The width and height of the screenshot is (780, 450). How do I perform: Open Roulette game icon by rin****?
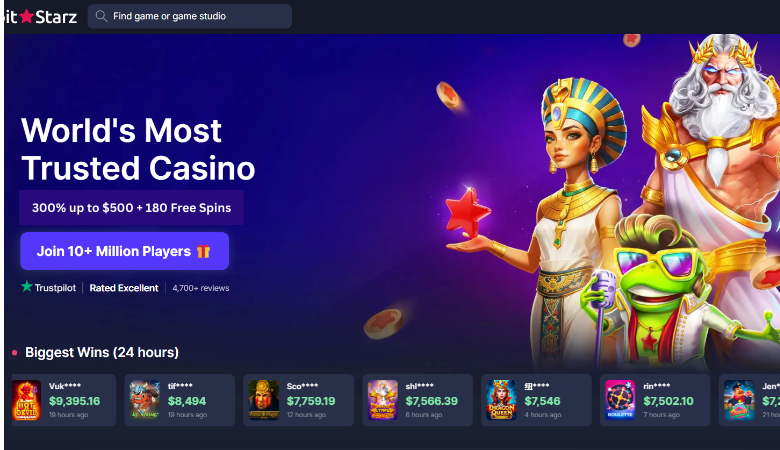click(x=620, y=400)
